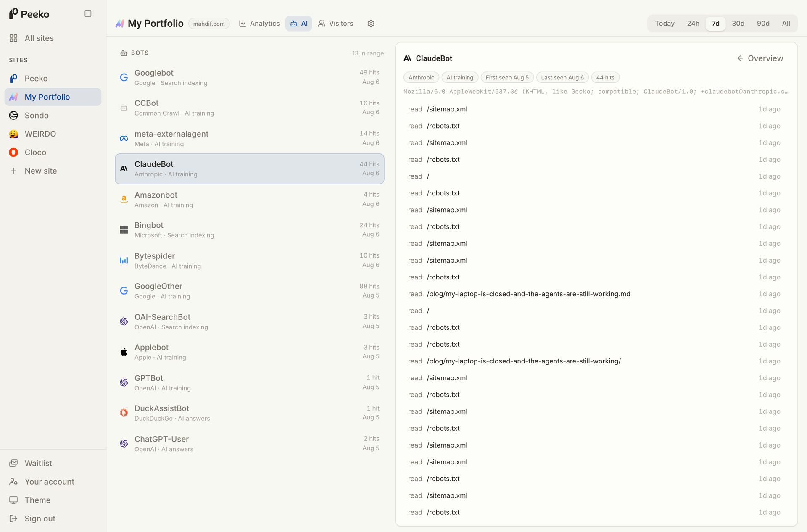The height and width of the screenshot is (532, 807).
Task: Click the OAI-SearchBot OpenAI icon
Action: 124,321
